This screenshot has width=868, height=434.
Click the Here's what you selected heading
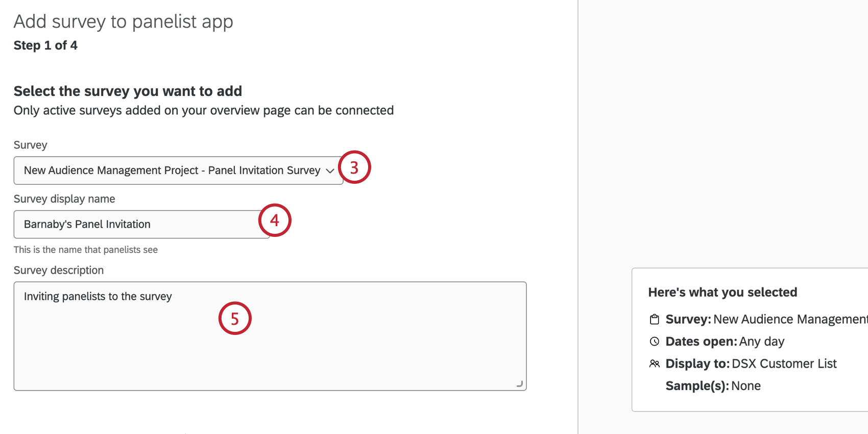(x=722, y=292)
